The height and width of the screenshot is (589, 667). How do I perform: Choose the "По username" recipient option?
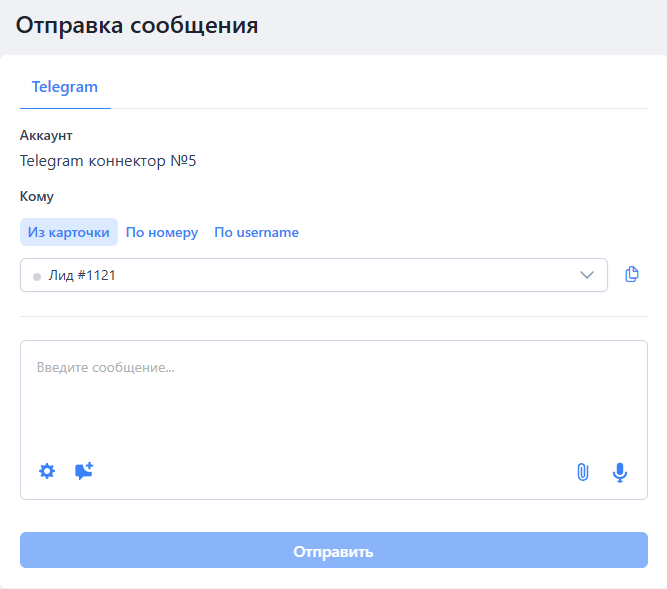(x=256, y=232)
